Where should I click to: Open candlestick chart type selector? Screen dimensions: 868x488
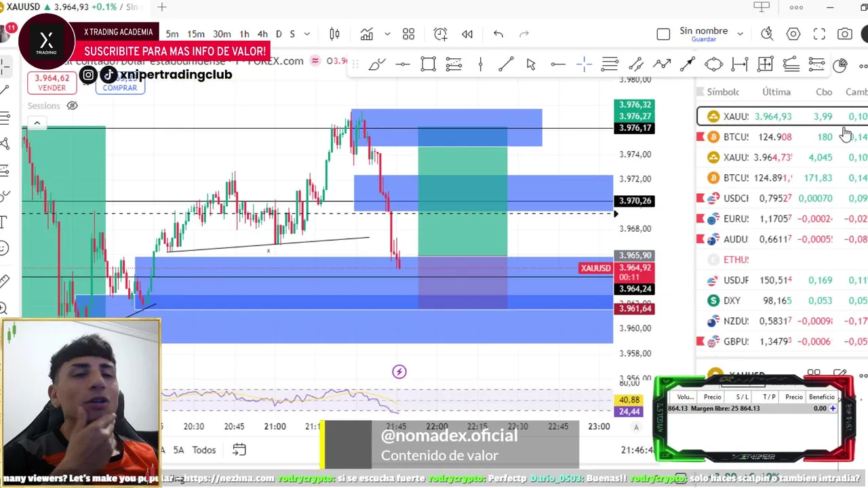[x=334, y=34]
